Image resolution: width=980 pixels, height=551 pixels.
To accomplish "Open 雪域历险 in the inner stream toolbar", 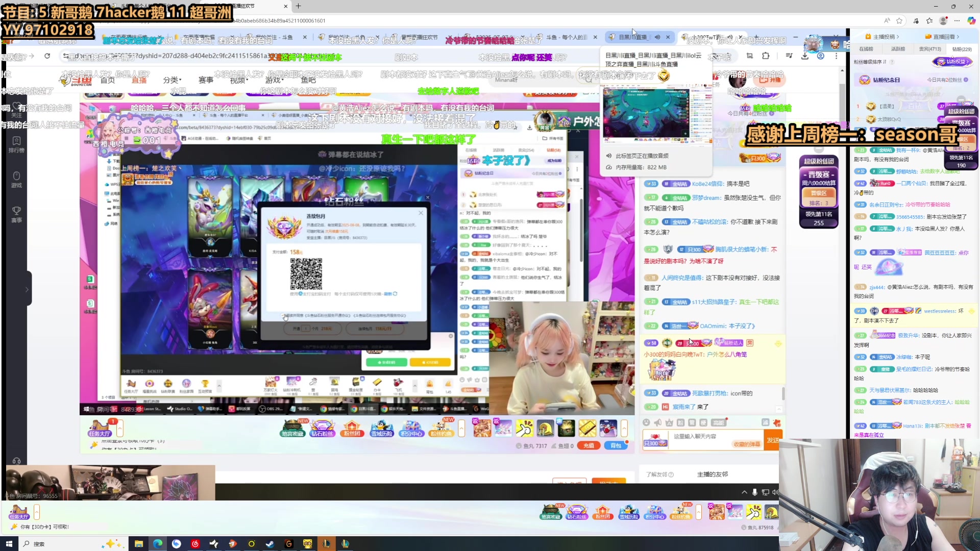I will 382,428.
